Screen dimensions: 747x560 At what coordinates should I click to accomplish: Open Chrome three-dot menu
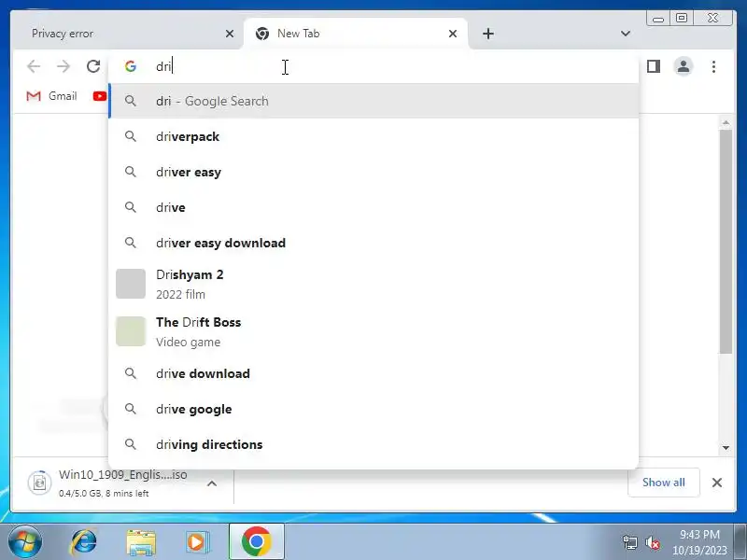(713, 66)
